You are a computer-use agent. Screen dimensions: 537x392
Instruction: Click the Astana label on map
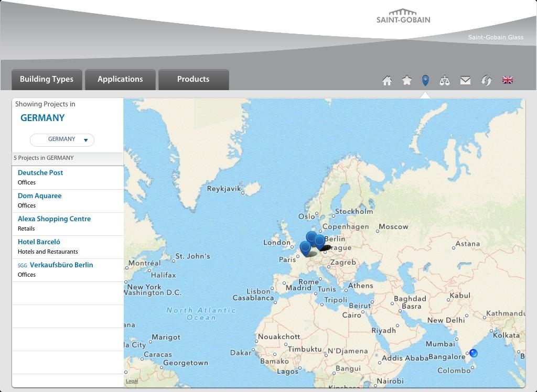pos(467,244)
